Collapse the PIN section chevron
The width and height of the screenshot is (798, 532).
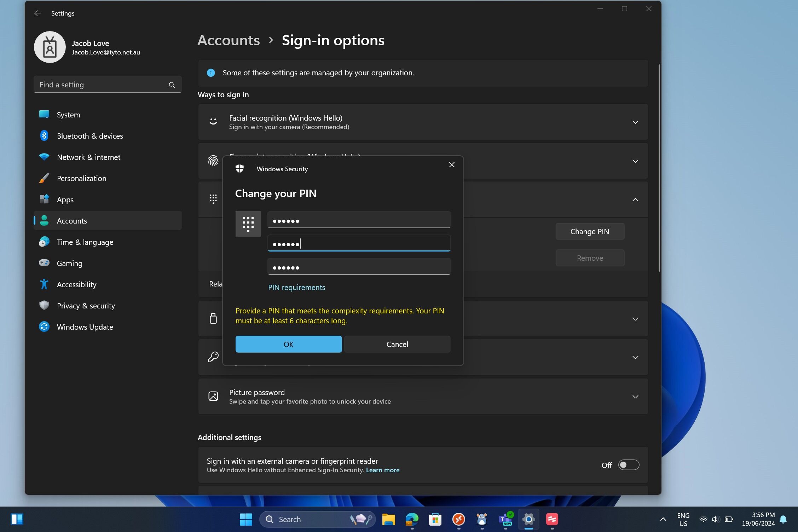pos(635,200)
